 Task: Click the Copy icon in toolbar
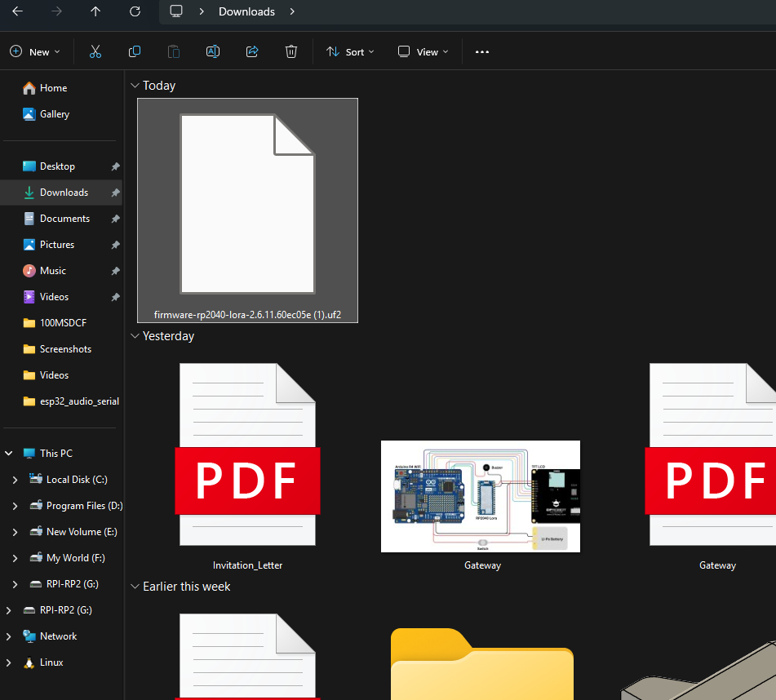pos(135,51)
